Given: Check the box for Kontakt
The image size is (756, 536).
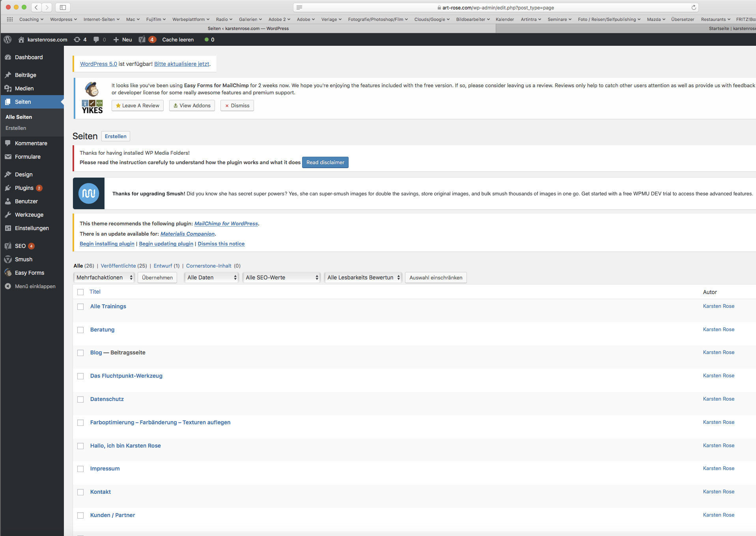Looking at the screenshot, I should 80,492.
